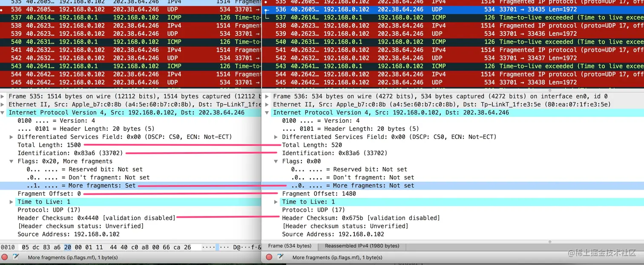Click Fragment Offset: 0 field
The width and height of the screenshot is (644, 265).
49,193
